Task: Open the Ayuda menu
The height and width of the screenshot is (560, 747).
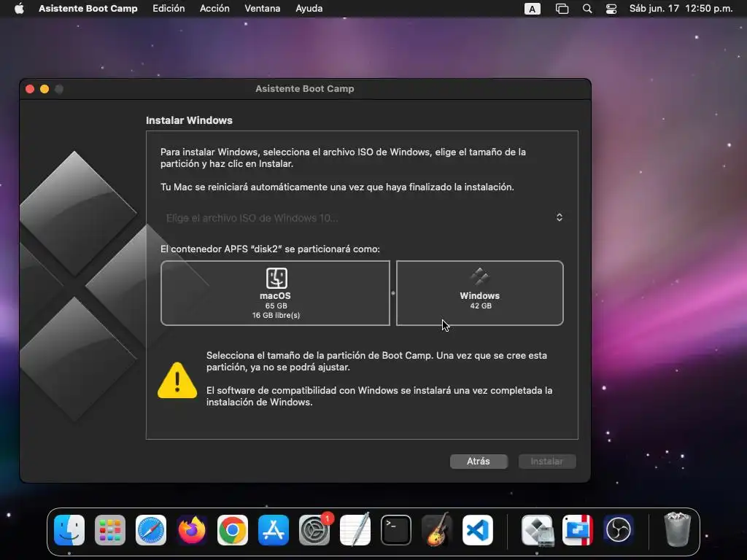Action: click(x=309, y=8)
